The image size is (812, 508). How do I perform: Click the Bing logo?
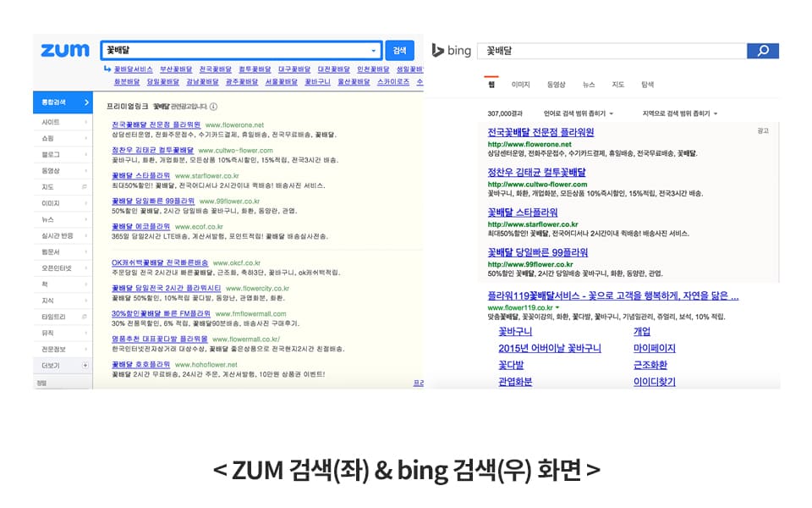[x=451, y=51]
